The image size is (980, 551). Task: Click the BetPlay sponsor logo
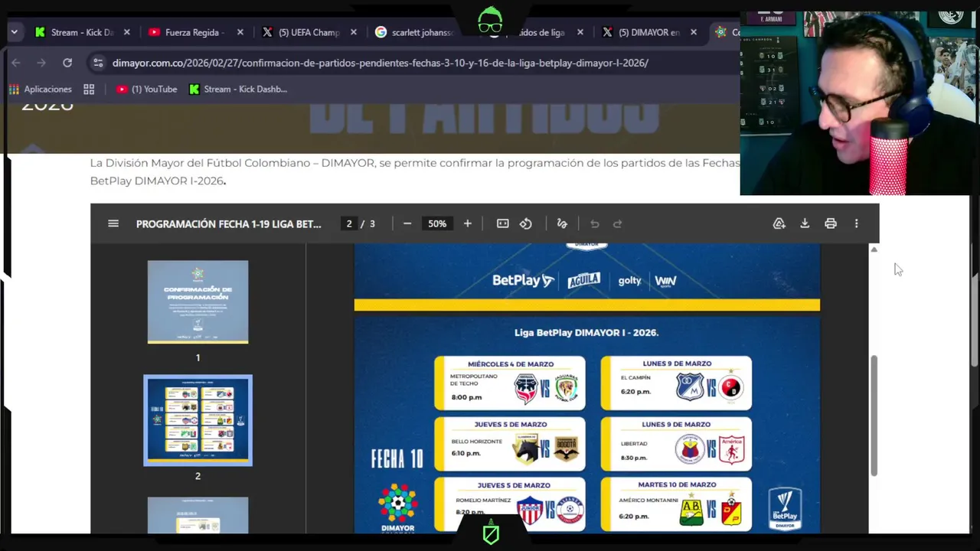(523, 281)
